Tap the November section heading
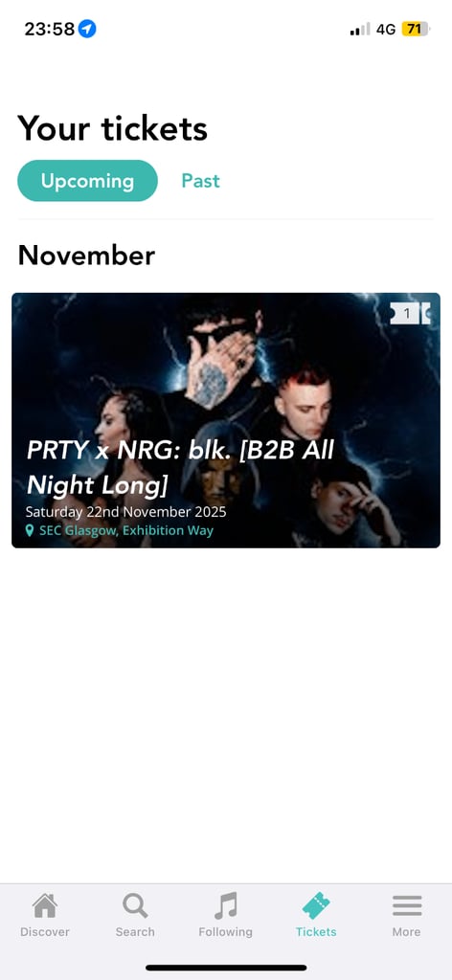452x980 pixels. (x=86, y=255)
